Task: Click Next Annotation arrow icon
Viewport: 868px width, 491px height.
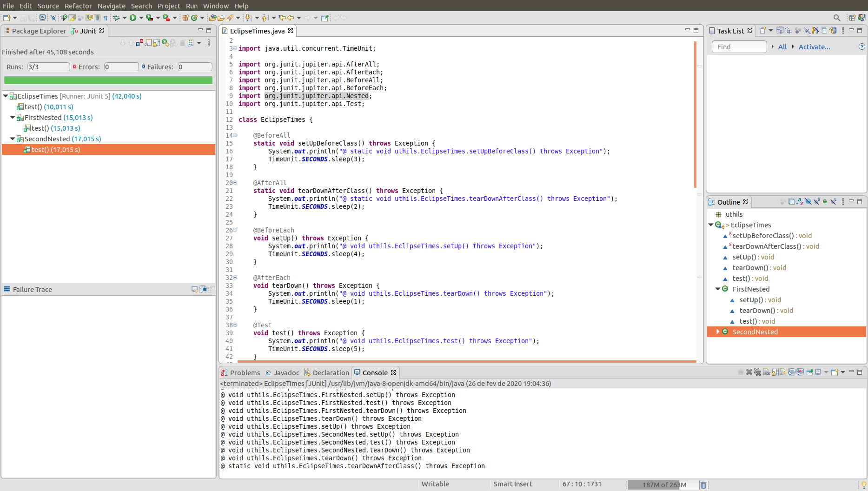Action: (x=248, y=18)
